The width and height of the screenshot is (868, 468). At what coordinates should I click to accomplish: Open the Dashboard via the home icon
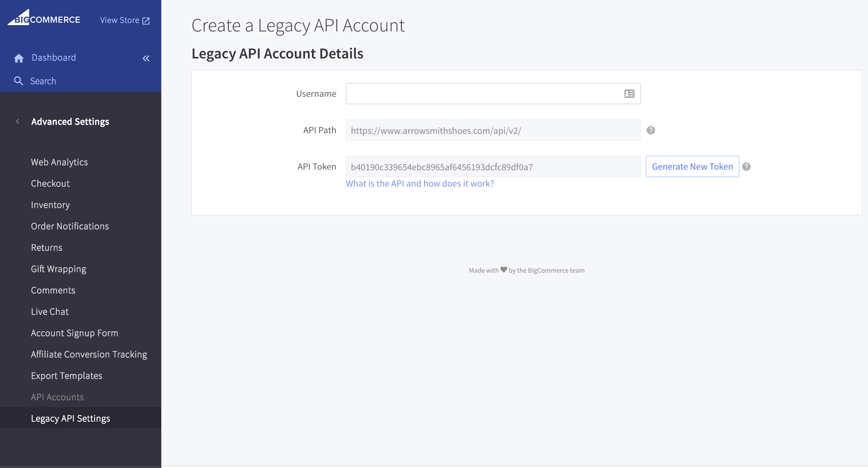tap(19, 58)
